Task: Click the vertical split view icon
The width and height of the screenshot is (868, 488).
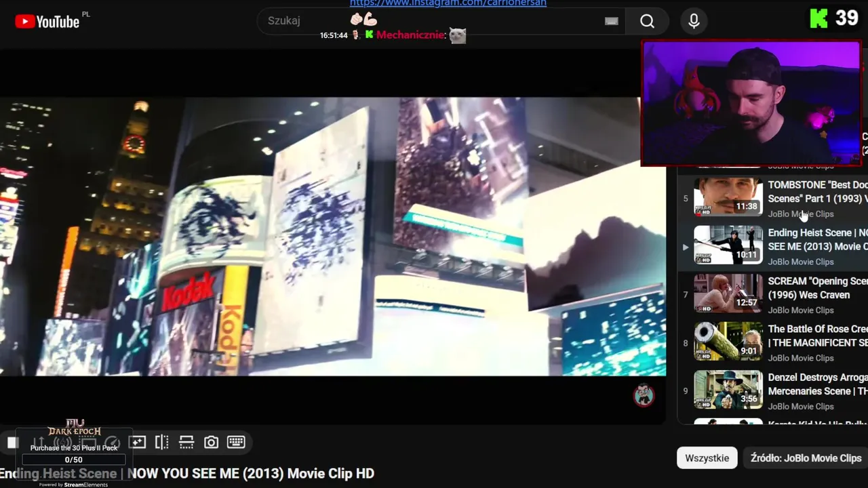Action: tap(162, 443)
